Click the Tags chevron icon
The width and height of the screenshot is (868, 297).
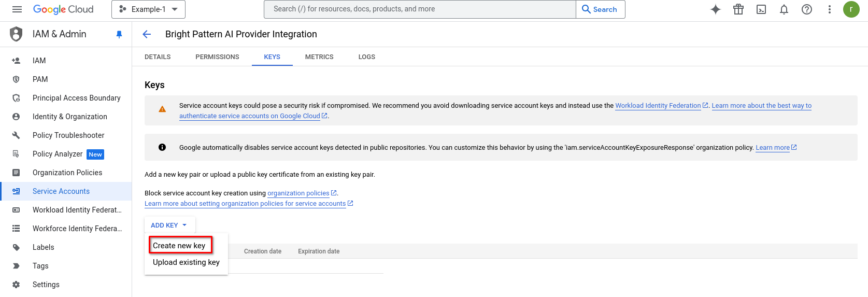[x=16, y=266]
